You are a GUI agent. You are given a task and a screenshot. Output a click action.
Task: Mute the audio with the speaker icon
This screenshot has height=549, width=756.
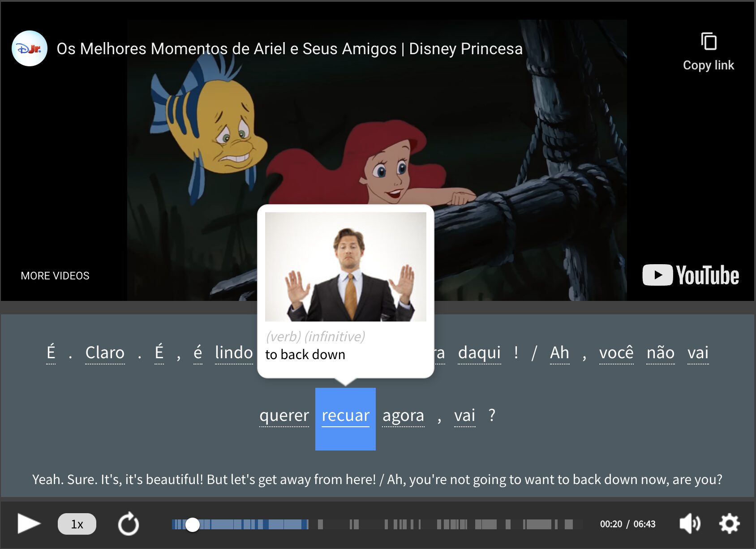689,524
